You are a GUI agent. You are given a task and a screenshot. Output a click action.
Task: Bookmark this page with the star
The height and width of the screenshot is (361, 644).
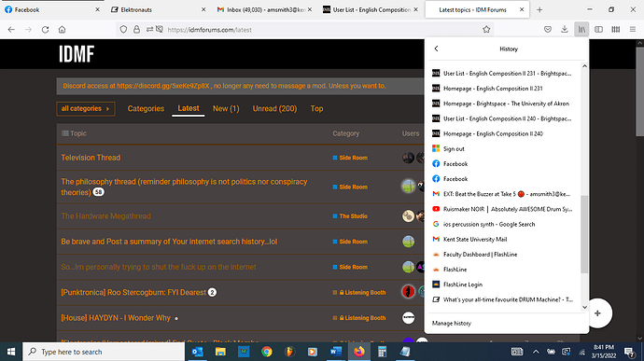tap(486, 30)
